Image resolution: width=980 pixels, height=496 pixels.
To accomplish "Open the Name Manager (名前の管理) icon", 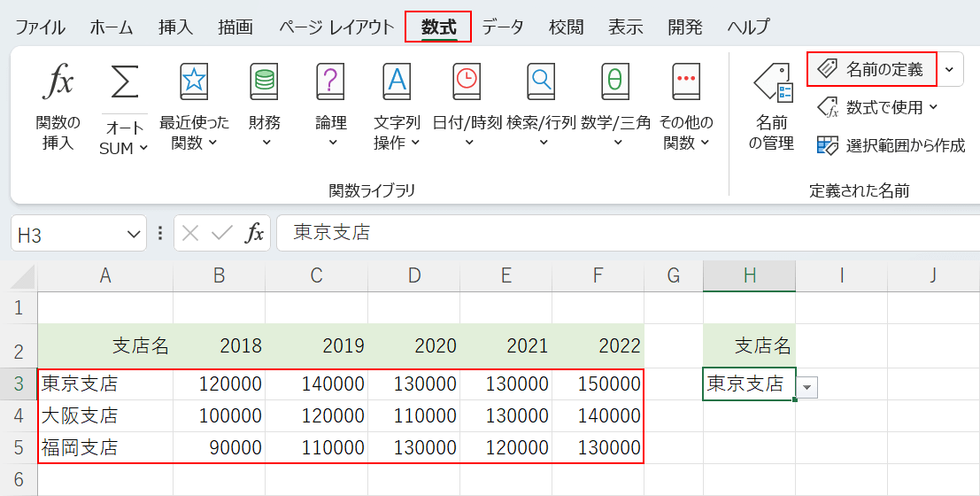I will (x=772, y=83).
